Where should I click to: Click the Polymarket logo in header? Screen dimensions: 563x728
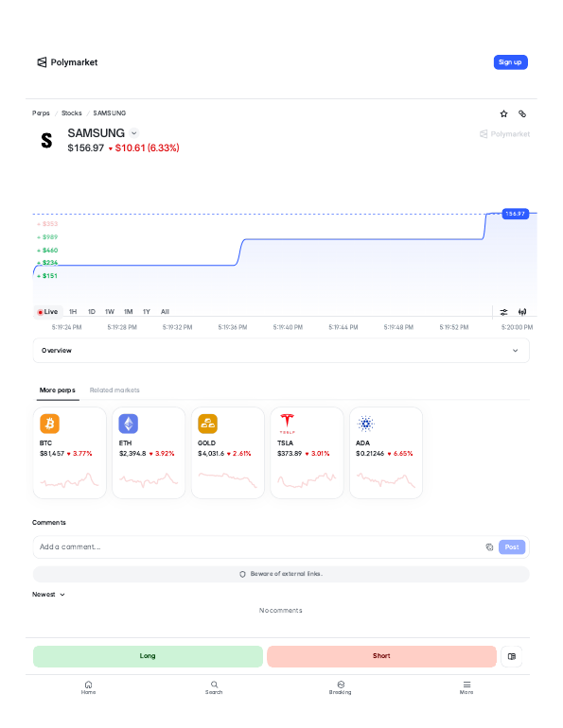(67, 62)
